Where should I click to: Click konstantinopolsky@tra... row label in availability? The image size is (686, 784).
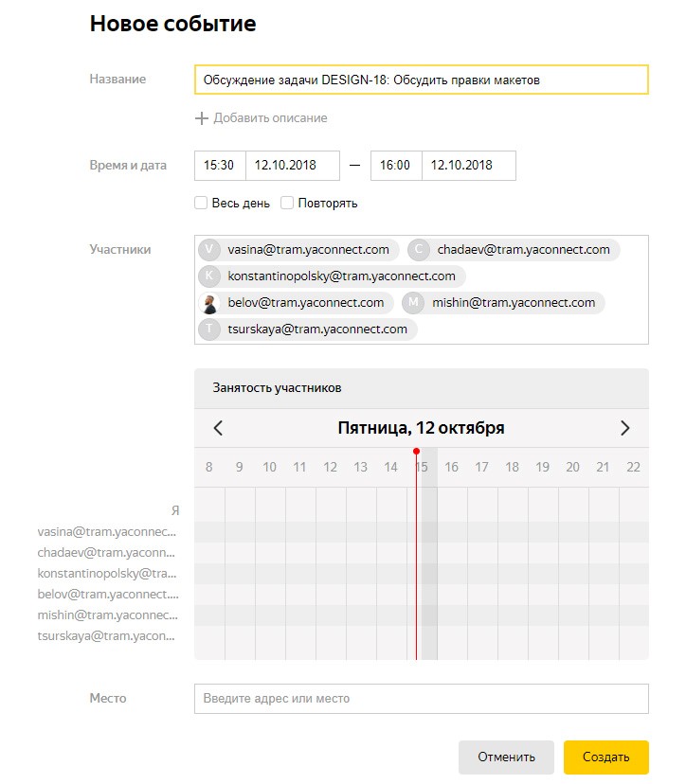[107, 574]
